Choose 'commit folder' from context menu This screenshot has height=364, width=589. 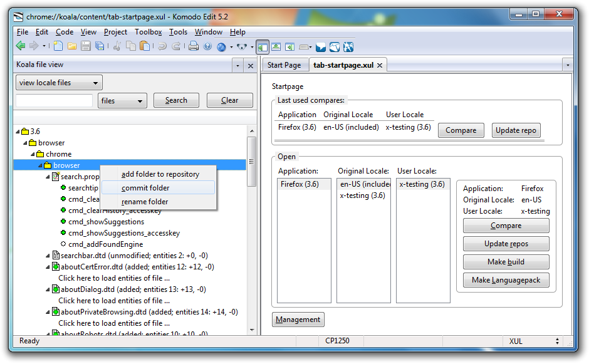point(158,188)
